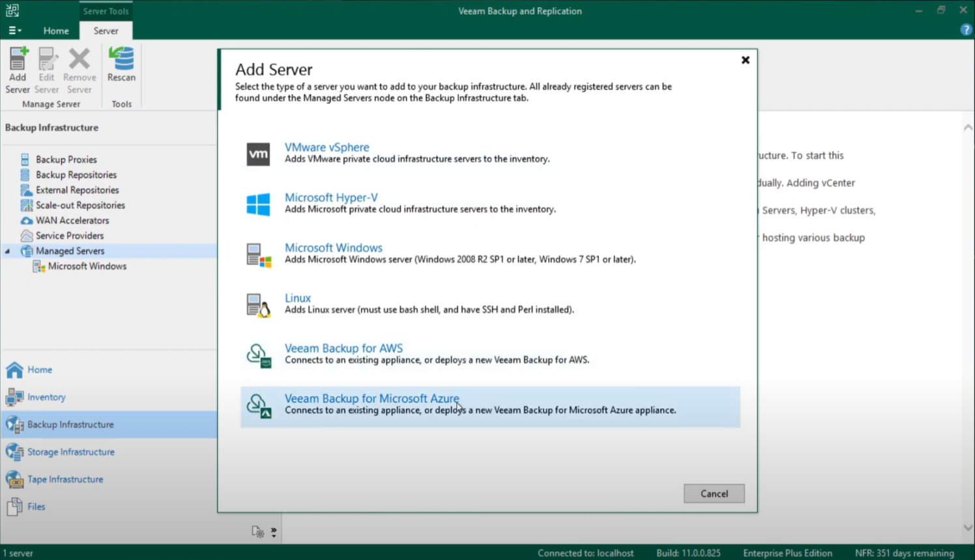Choose the Linux server link

(298, 298)
